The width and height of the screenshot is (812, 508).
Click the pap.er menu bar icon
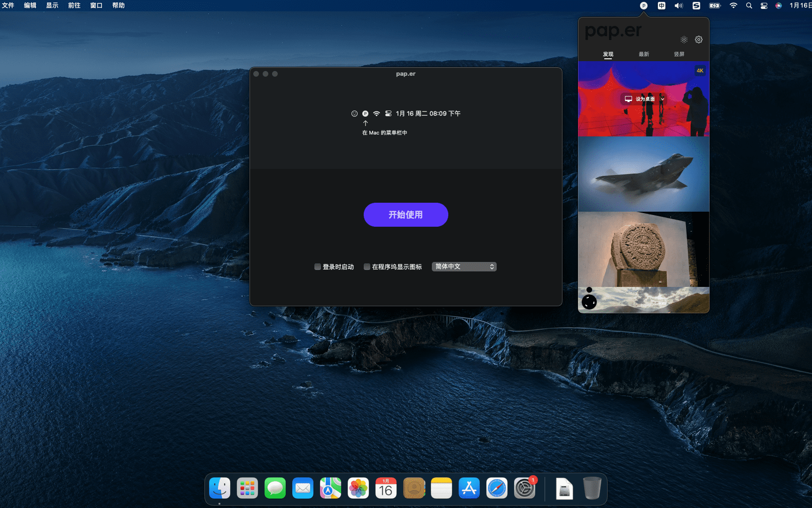(x=644, y=6)
